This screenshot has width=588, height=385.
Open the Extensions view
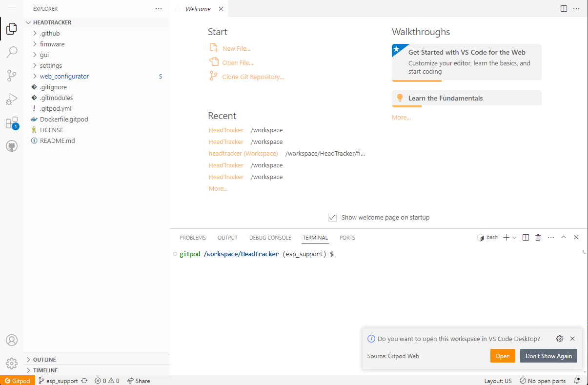click(12, 123)
